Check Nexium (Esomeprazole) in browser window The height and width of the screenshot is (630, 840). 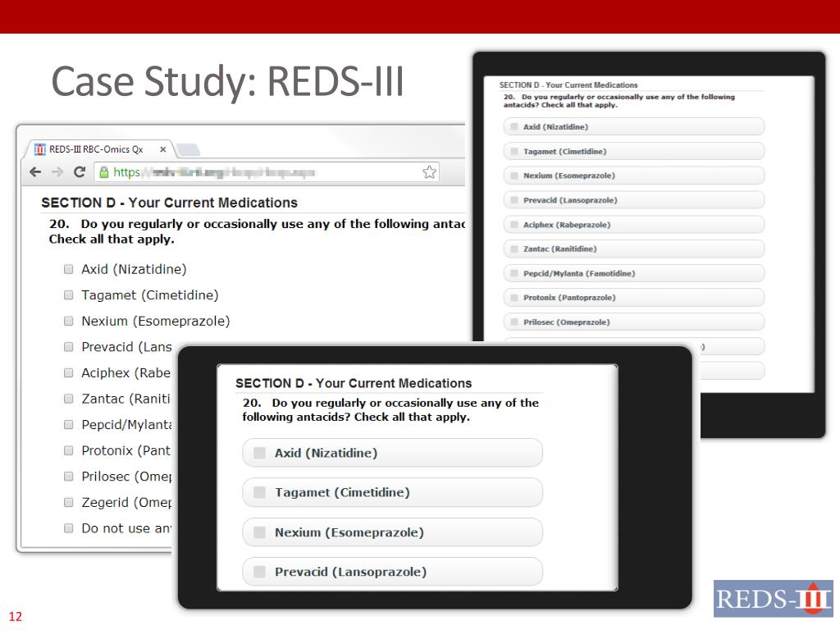tap(69, 321)
